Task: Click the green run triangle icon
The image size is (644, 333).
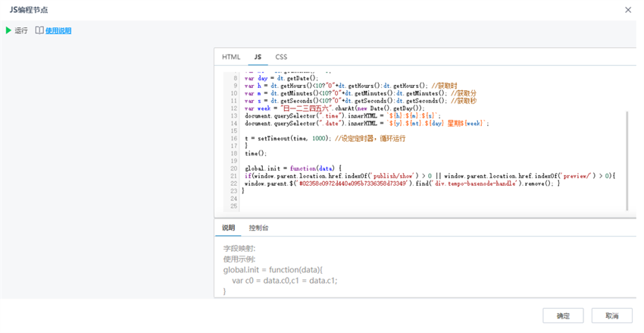Action: tap(9, 30)
